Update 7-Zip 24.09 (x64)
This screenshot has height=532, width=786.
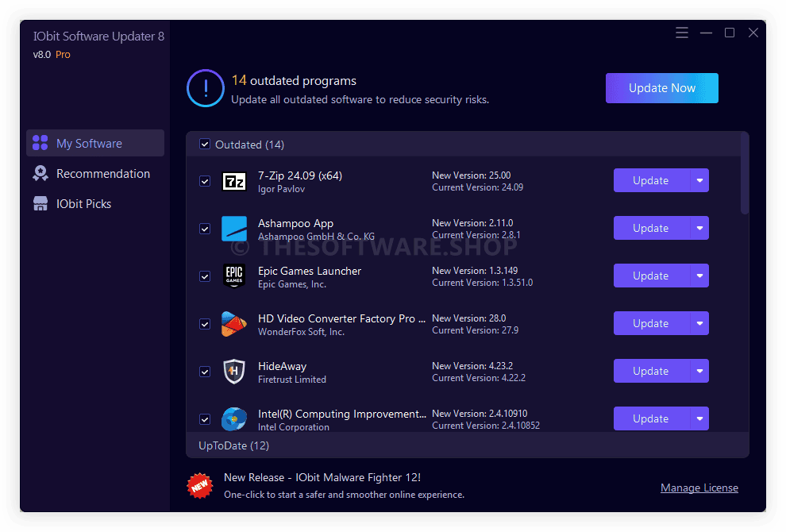(652, 180)
